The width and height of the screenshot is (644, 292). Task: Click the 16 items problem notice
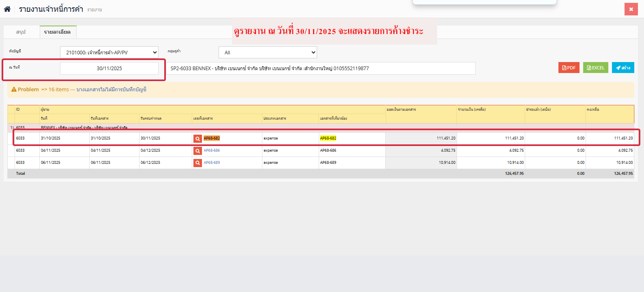click(x=59, y=90)
